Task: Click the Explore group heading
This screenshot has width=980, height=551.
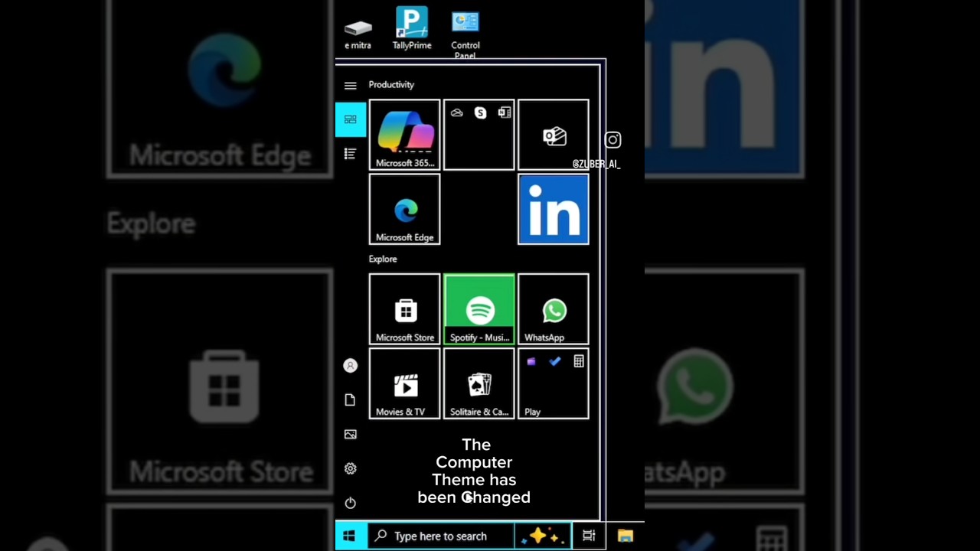Action: point(383,259)
